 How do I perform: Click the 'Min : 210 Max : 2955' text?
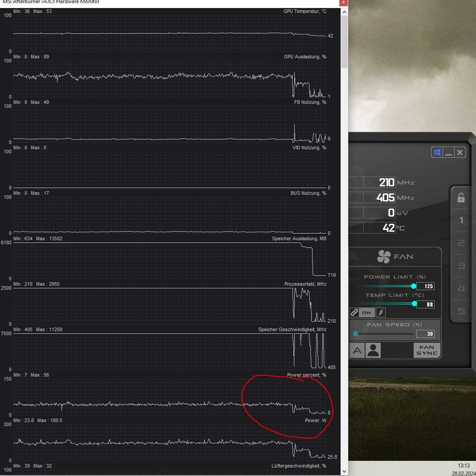pos(37,284)
